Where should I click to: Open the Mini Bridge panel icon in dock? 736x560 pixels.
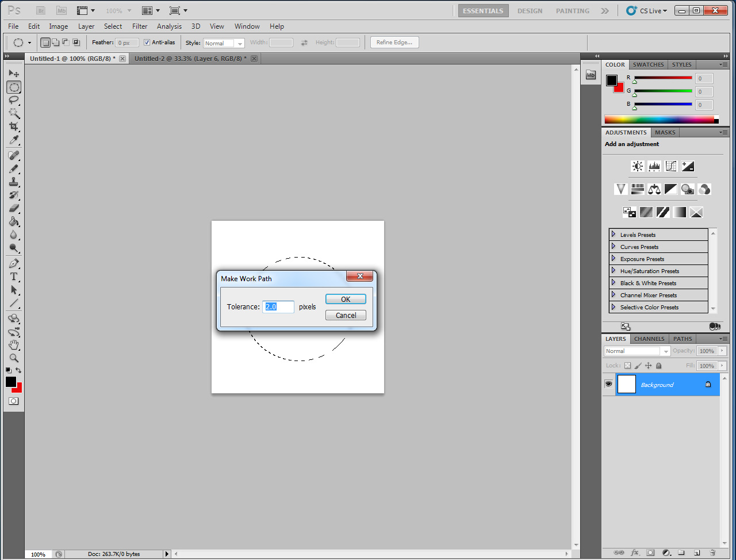pos(591,75)
